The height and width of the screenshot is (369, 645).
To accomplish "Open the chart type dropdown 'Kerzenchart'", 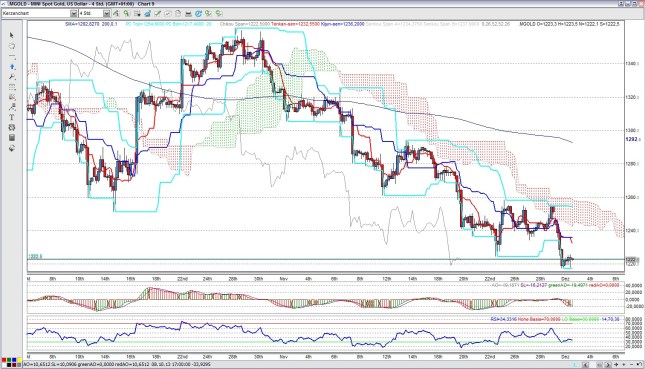I will tap(39, 14).
